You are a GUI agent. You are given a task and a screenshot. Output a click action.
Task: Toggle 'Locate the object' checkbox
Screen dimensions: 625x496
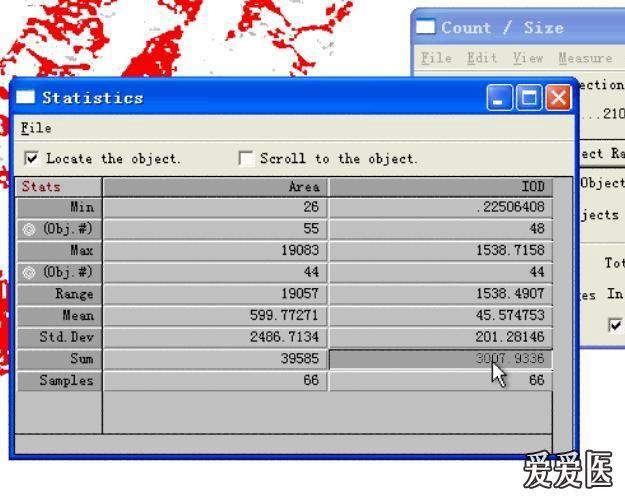(x=32, y=158)
